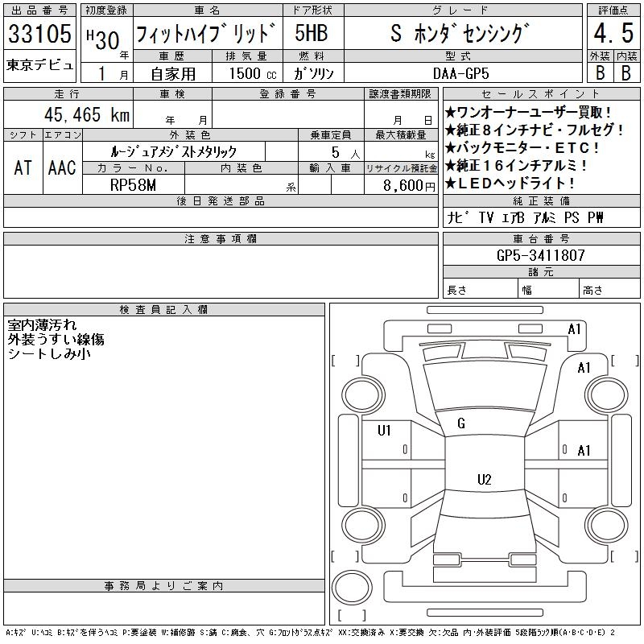Viewport: 644px width, 644px height.
Task: Select seating capacity 5 人
Action: click(x=345, y=153)
